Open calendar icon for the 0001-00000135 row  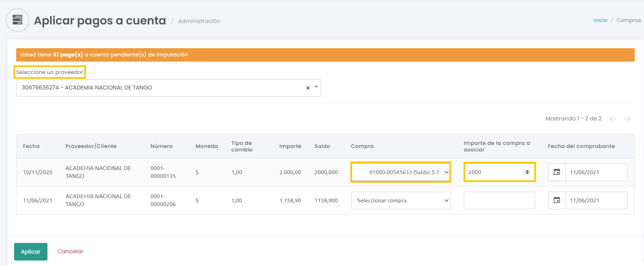click(557, 172)
